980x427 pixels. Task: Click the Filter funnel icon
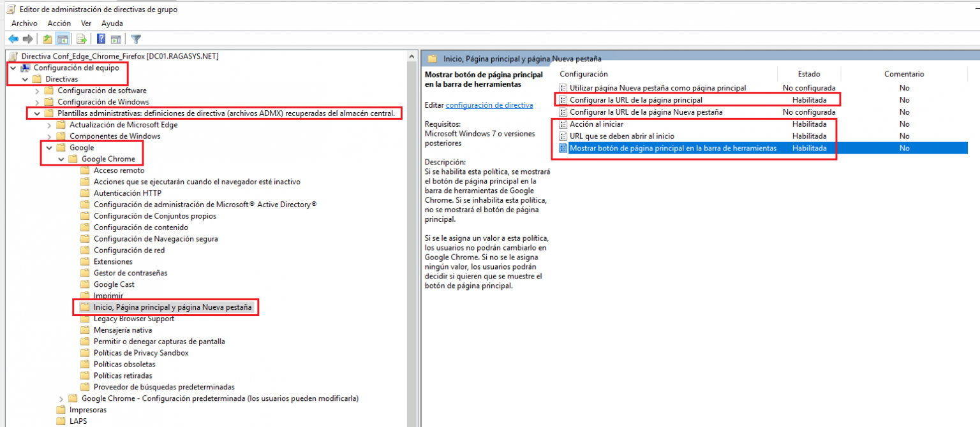[135, 38]
